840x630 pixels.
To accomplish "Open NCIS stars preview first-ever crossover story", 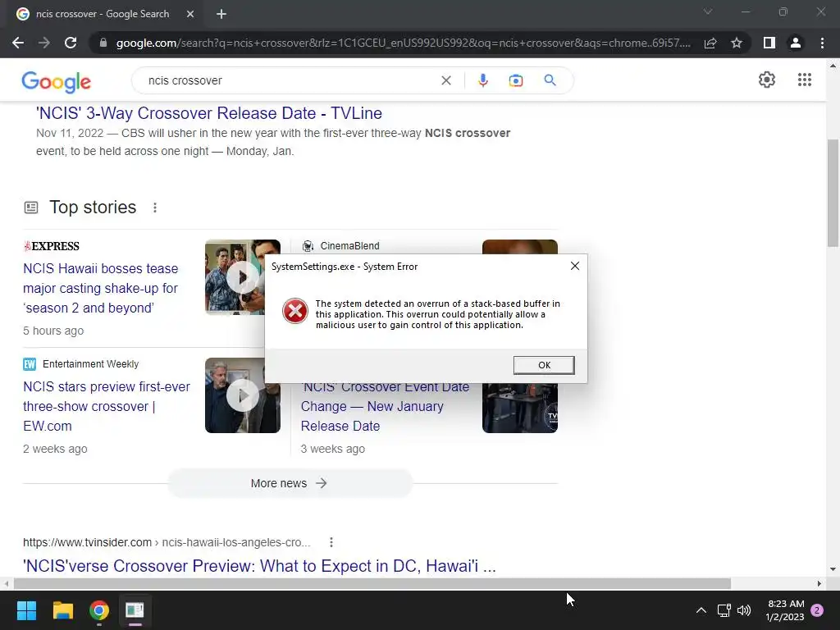I will point(107,406).
